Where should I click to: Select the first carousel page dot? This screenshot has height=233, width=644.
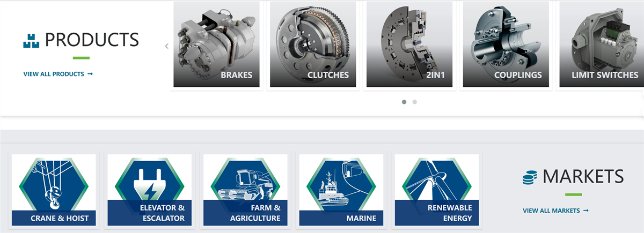coord(404,102)
